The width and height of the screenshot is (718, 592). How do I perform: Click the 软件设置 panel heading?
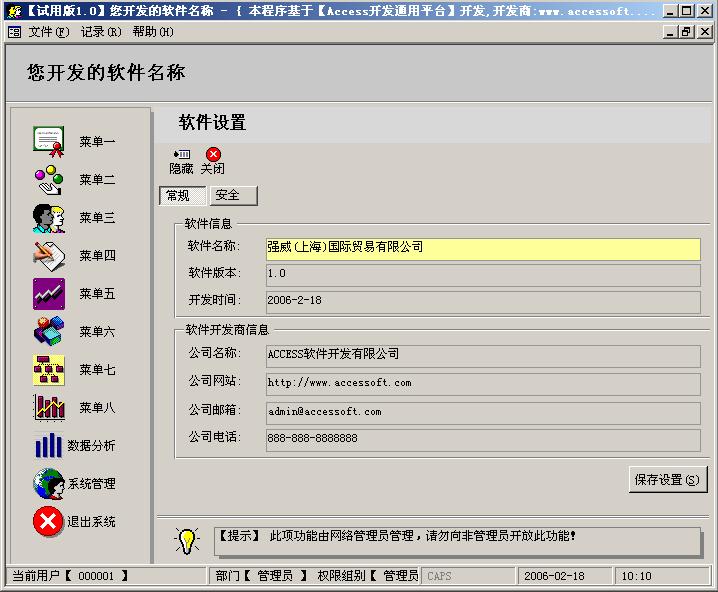click(x=212, y=123)
